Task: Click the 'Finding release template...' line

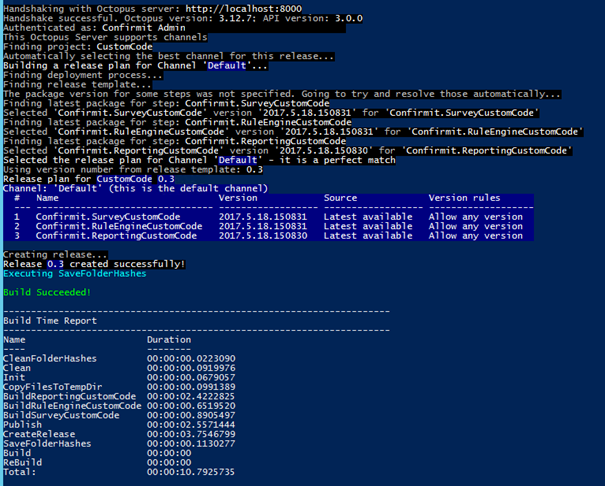Action: pyautogui.click(x=78, y=85)
